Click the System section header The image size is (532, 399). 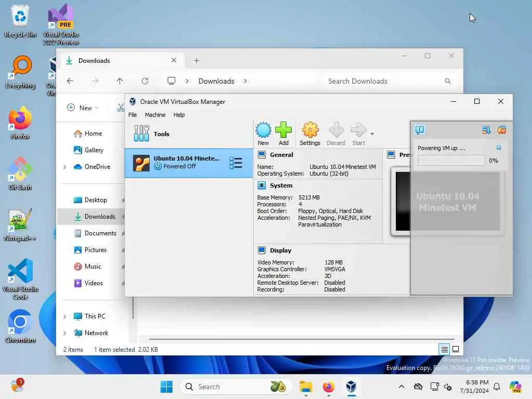(281, 185)
